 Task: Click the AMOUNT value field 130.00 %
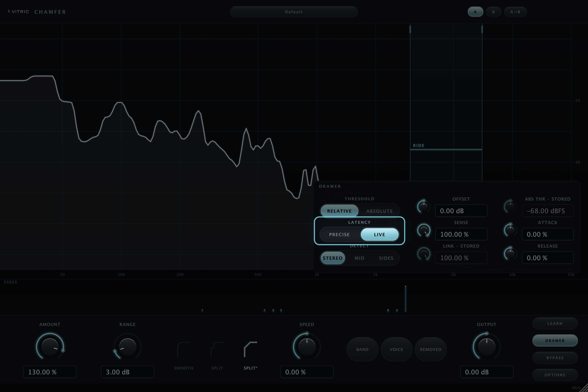[x=50, y=372]
